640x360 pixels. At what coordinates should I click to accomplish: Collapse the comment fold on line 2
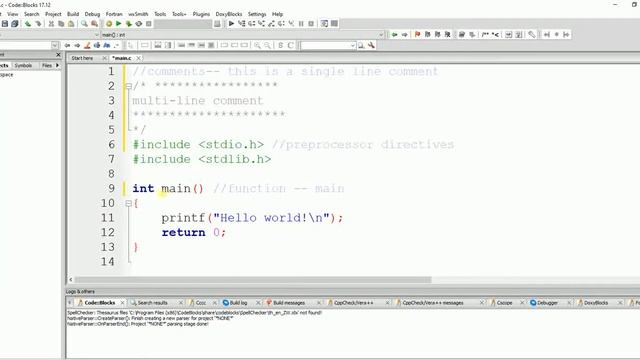(128, 86)
